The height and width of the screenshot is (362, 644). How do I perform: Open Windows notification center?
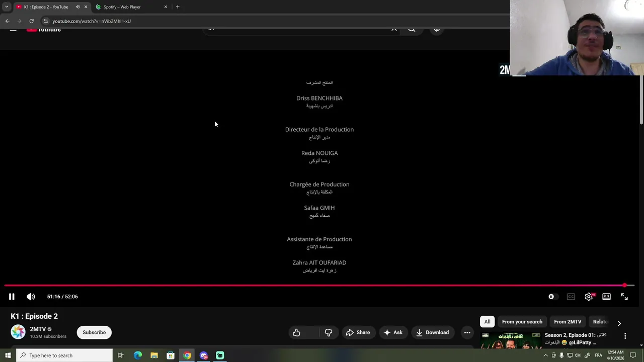click(633, 355)
